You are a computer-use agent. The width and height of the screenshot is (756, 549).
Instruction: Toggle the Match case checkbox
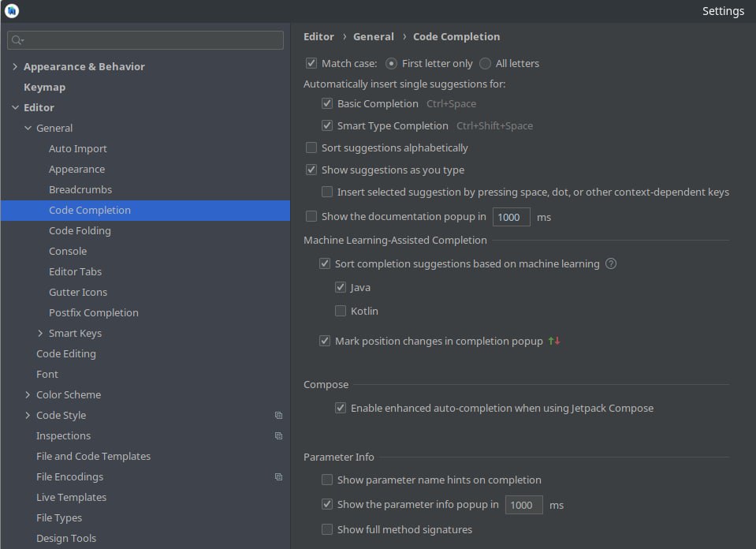(311, 63)
